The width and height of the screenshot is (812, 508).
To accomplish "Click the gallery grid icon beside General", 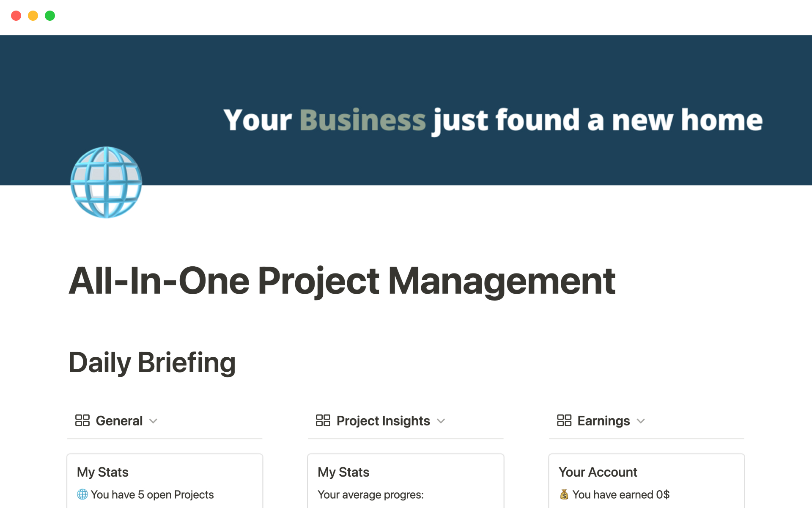I will 82,420.
